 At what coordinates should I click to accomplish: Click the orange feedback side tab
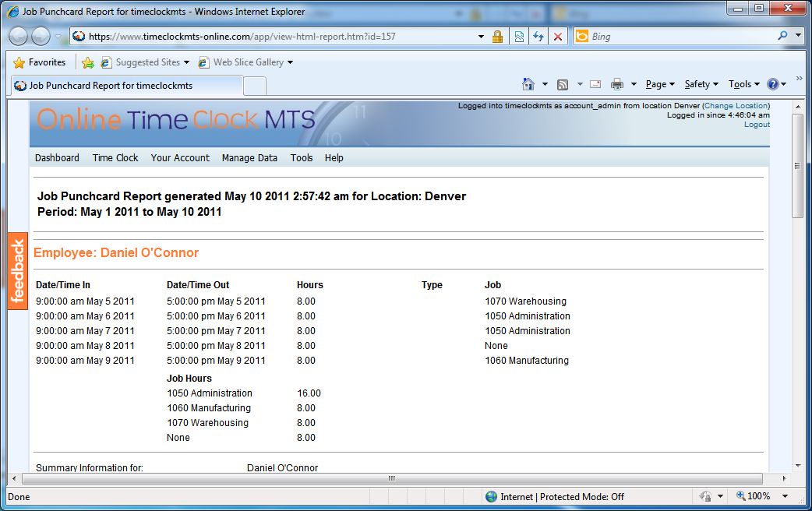18,271
